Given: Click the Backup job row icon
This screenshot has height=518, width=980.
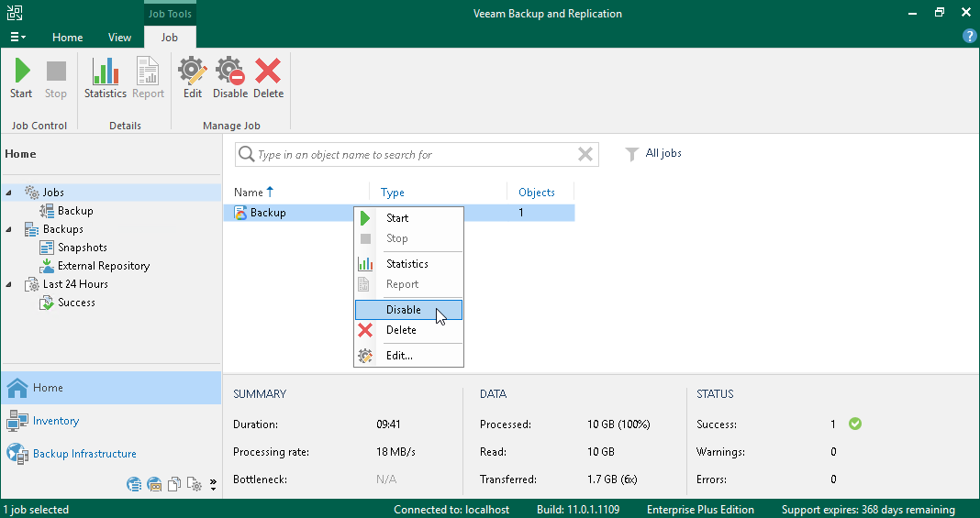Looking at the screenshot, I should coord(240,213).
